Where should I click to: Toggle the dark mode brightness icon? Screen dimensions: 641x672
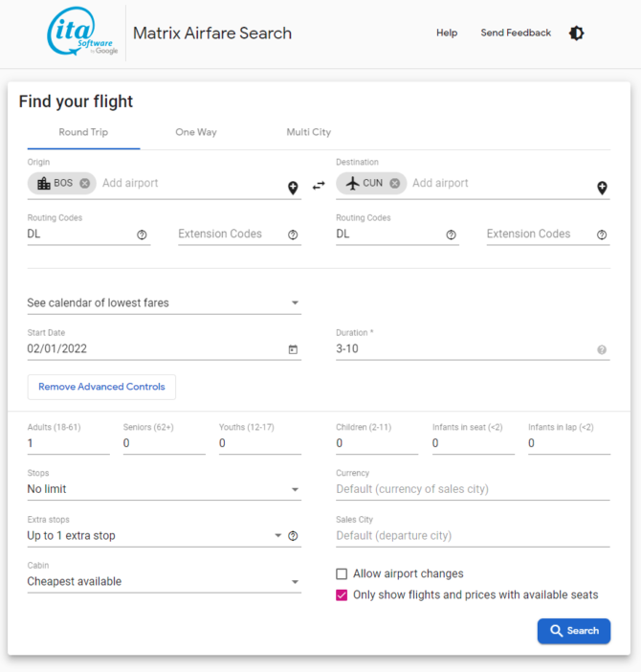(x=576, y=33)
